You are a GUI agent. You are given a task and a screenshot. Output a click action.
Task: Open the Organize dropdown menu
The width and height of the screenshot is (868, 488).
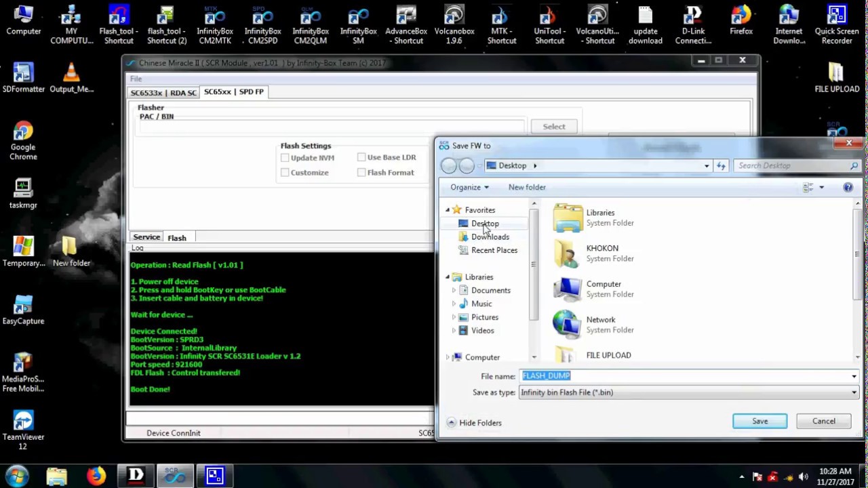(x=469, y=187)
